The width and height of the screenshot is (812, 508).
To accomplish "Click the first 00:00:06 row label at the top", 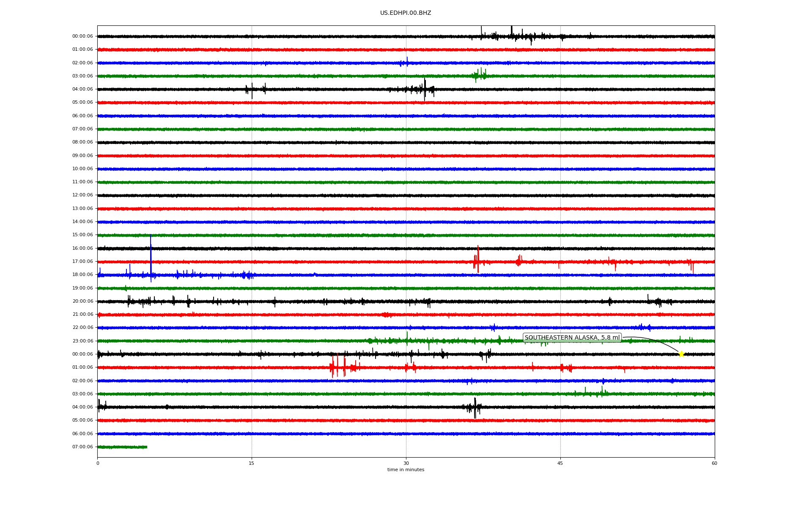I will point(82,36).
